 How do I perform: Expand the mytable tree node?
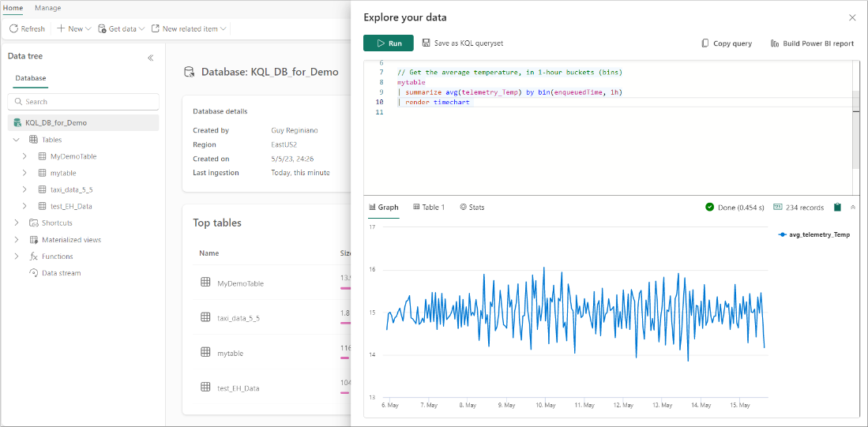[25, 173]
